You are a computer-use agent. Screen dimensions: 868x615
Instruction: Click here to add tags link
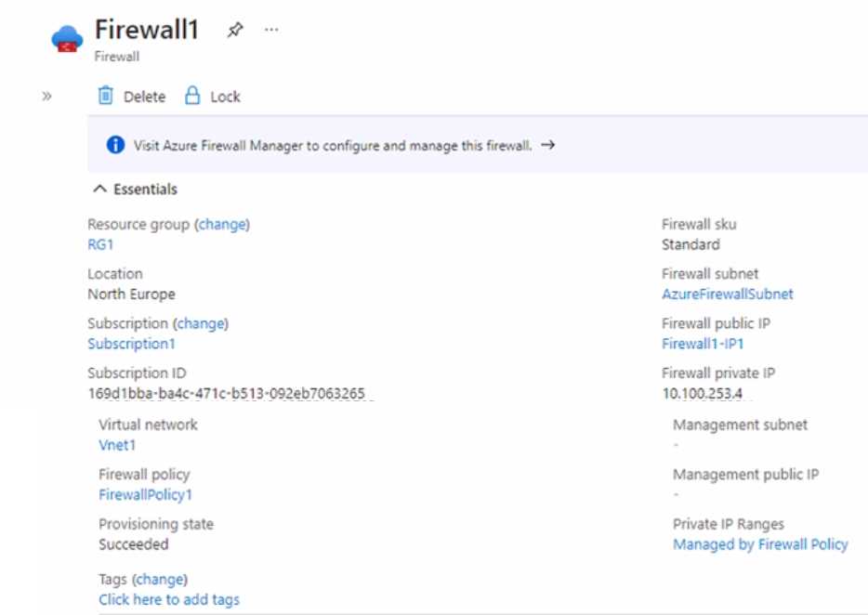click(169, 599)
